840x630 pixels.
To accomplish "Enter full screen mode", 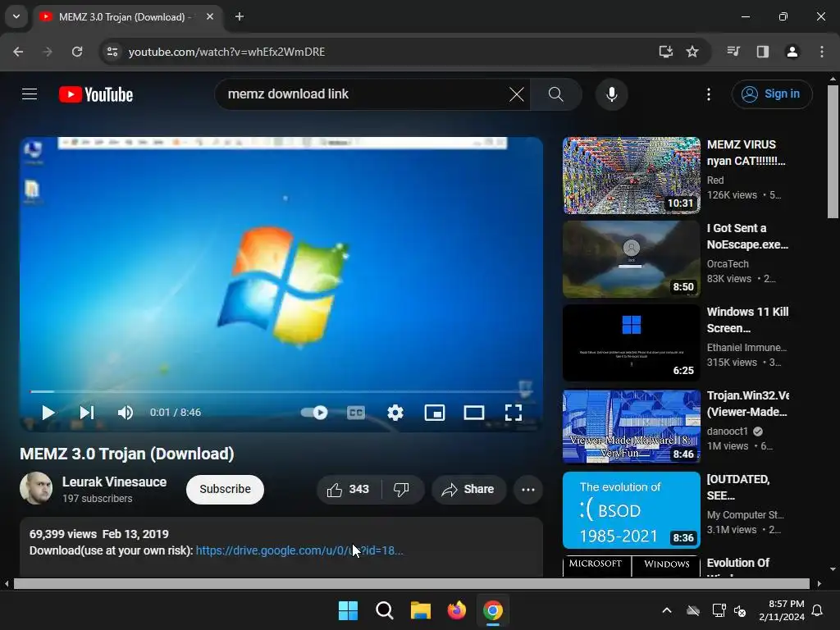I will [x=514, y=413].
